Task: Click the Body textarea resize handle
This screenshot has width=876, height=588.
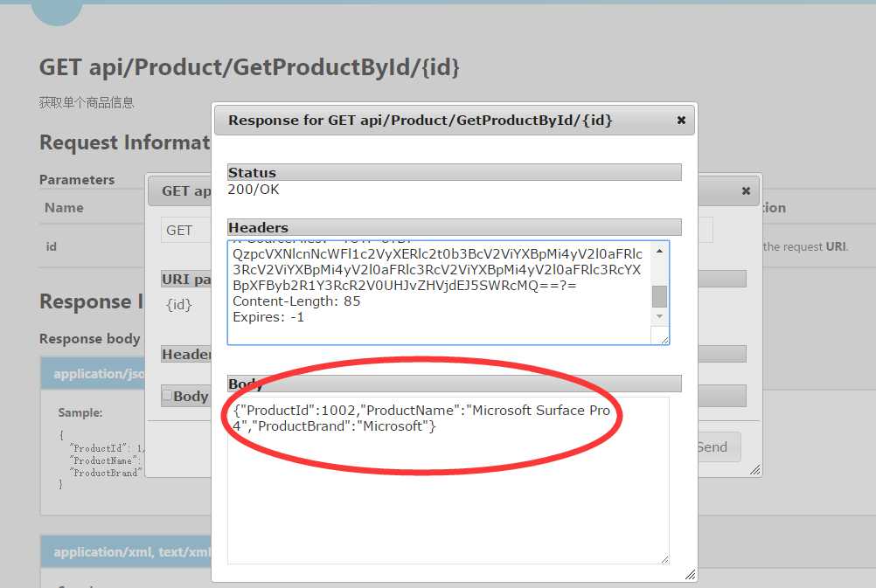Action: coord(664,559)
